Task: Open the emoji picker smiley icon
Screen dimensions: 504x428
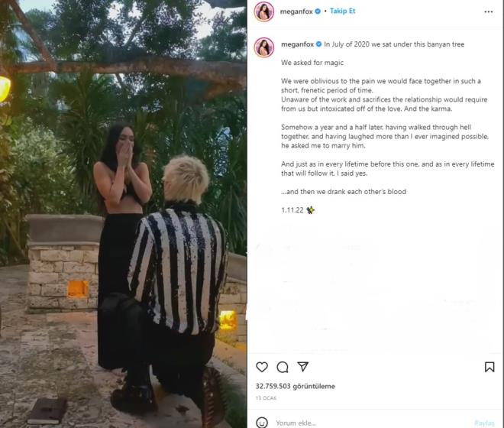Action: (262, 422)
